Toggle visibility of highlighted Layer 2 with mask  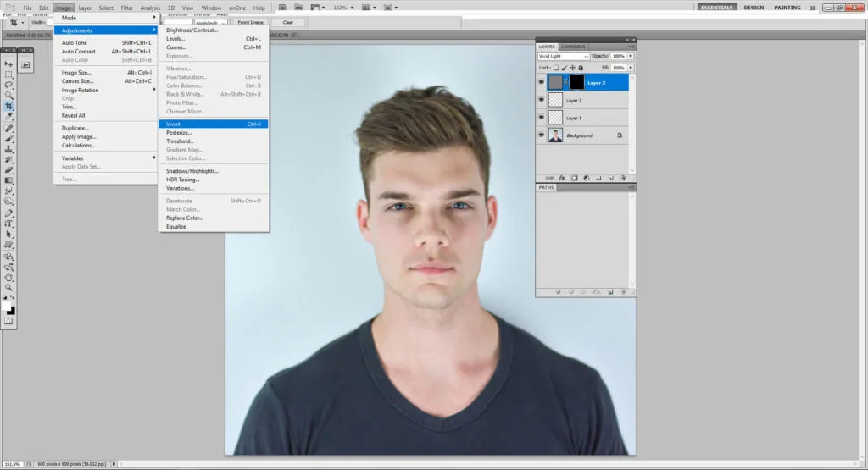click(x=542, y=82)
